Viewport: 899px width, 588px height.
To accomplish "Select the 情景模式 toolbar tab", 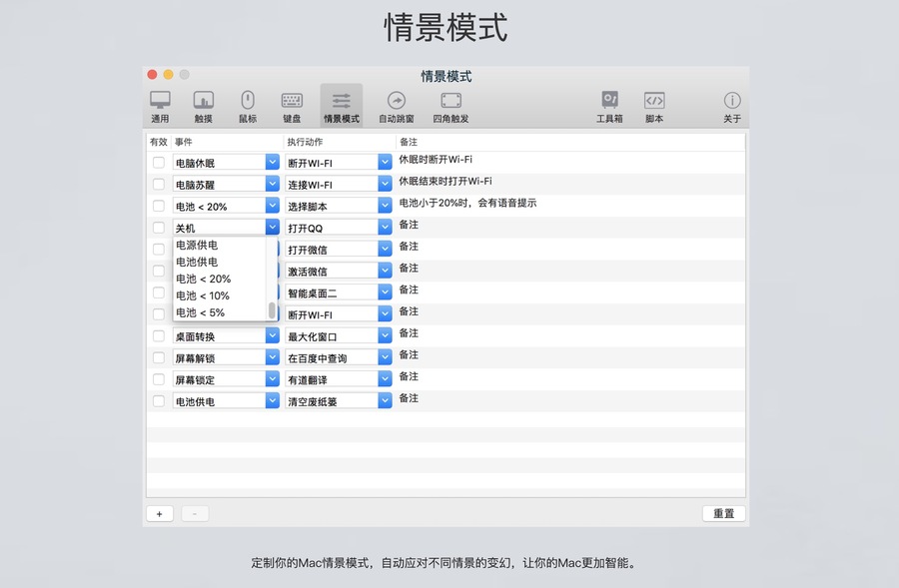I will click(x=342, y=107).
